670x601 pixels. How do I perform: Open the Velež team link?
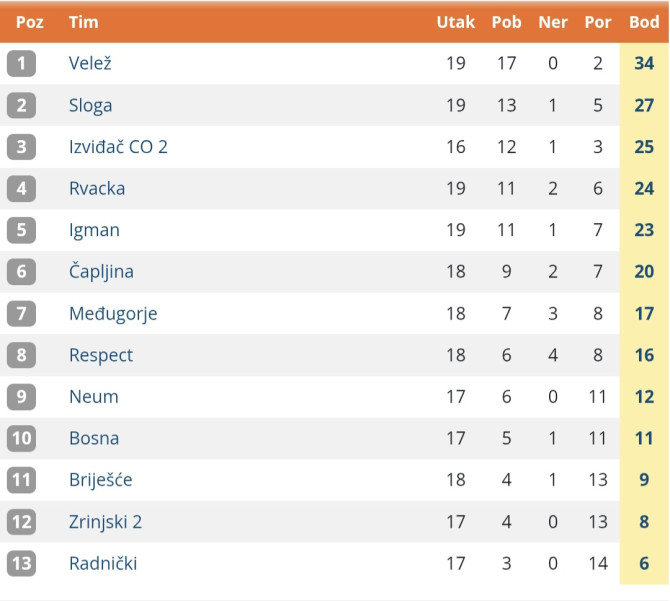90,64
